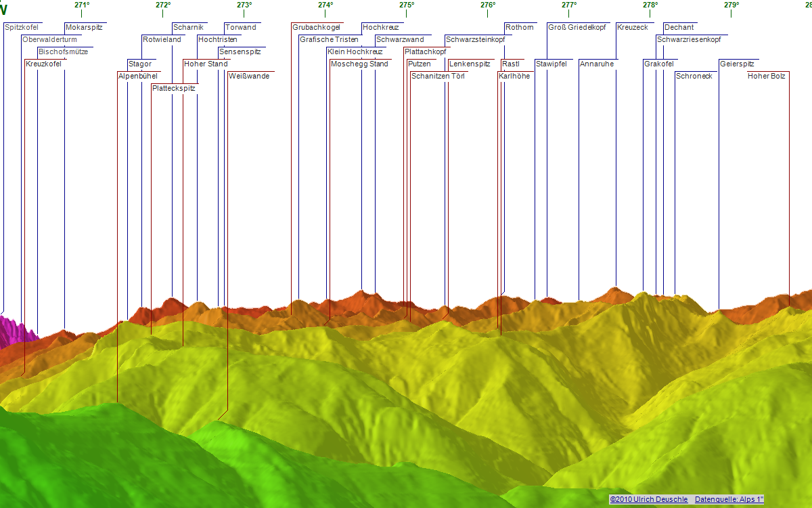Click the Alpenbühel mountain label
This screenshot has width=812, height=508.
pos(137,77)
